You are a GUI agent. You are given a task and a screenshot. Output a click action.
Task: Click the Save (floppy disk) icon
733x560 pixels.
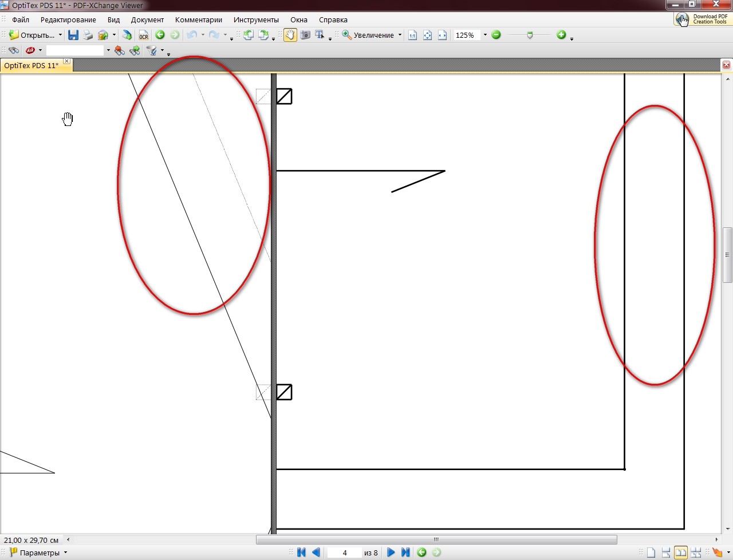(x=73, y=35)
